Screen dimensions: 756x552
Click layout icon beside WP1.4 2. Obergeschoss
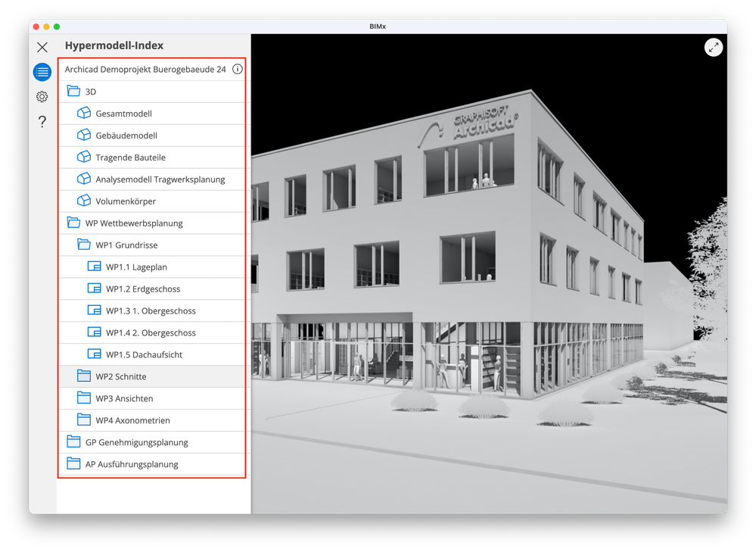tap(94, 332)
